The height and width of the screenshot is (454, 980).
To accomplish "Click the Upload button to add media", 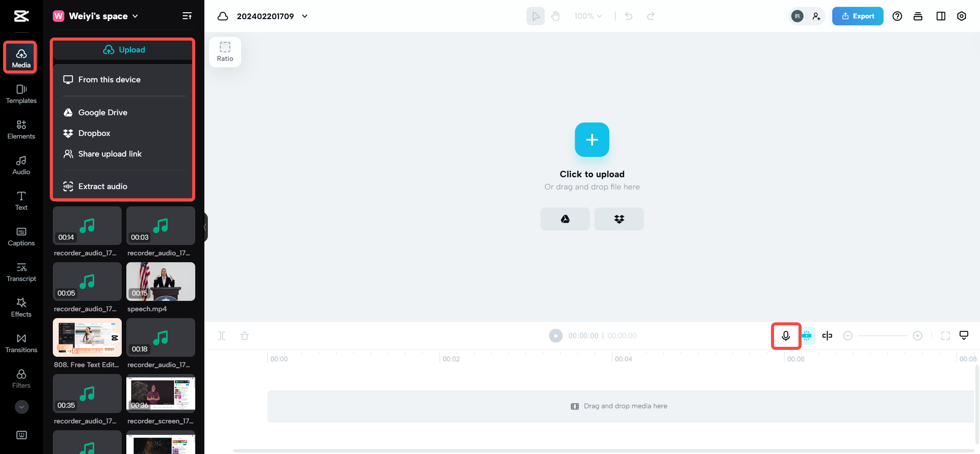I will point(124,49).
